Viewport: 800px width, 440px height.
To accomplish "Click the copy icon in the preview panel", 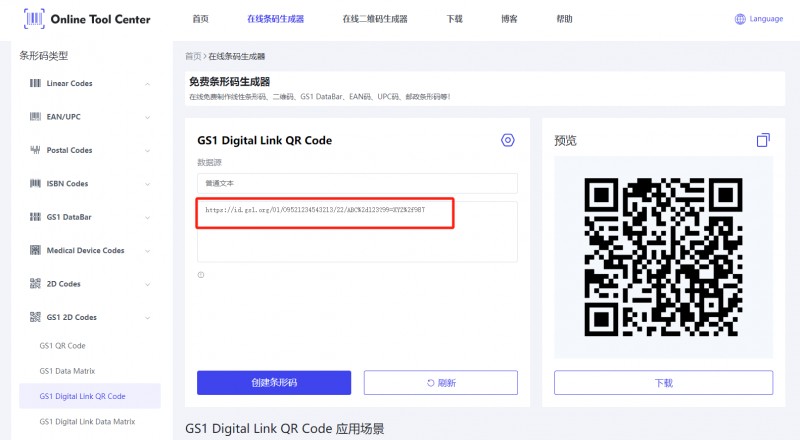I will [x=763, y=140].
